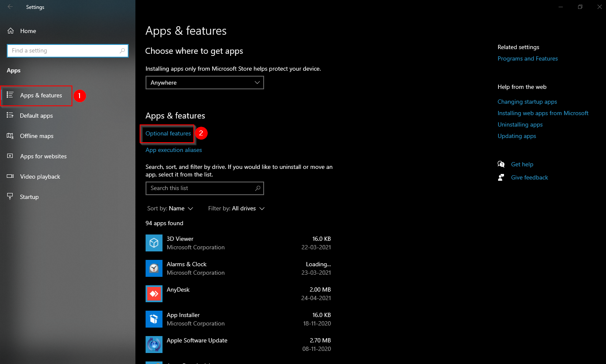Open App execution aliases link
The height and width of the screenshot is (364, 606).
(174, 150)
